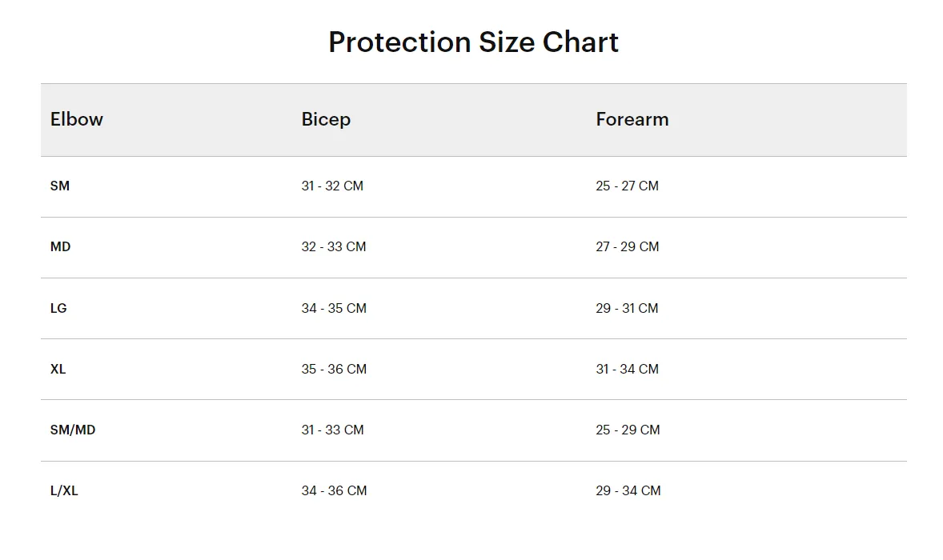This screenshot has width=943, height=560.
Task: Select the Forearm column header
Action: tap(632, 119)
